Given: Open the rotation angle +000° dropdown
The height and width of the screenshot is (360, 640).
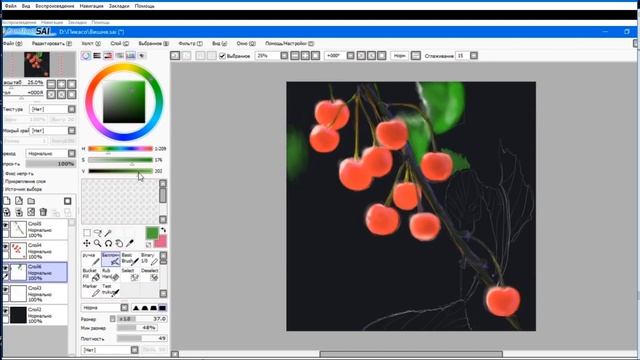Looking at the screenshot, I should 351,56.
